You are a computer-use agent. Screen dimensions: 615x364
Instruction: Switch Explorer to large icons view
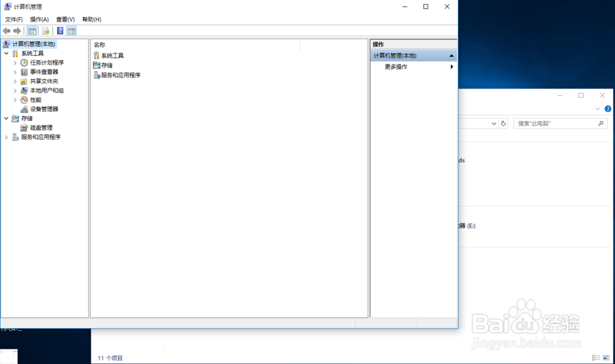pos(606,358)
